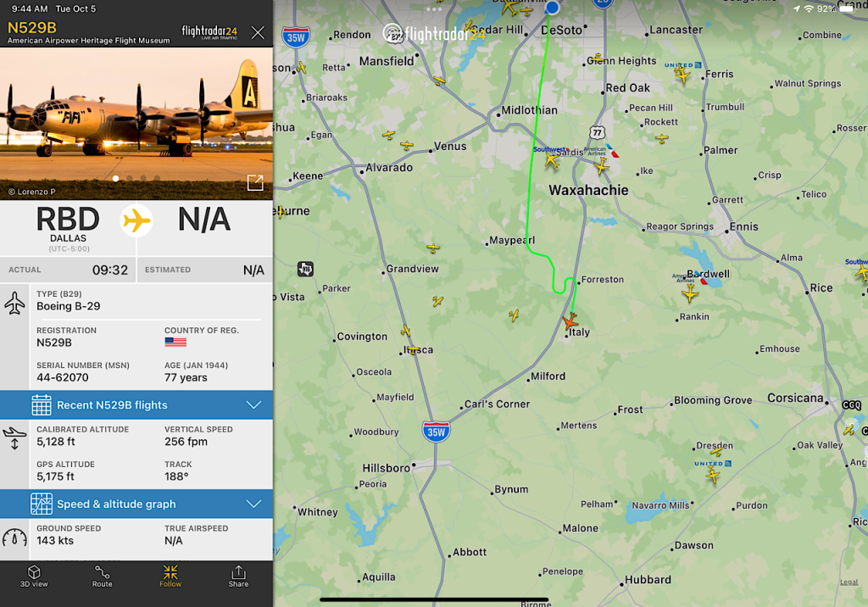Share this flight
The image size is (868, 607).
click(238, 576)
